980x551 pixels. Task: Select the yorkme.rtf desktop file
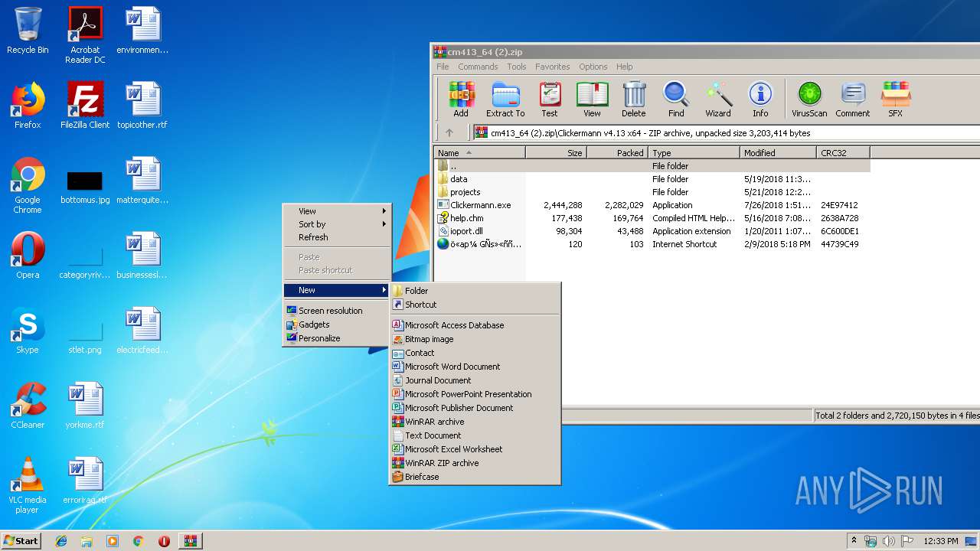click(x=85, y=406)
